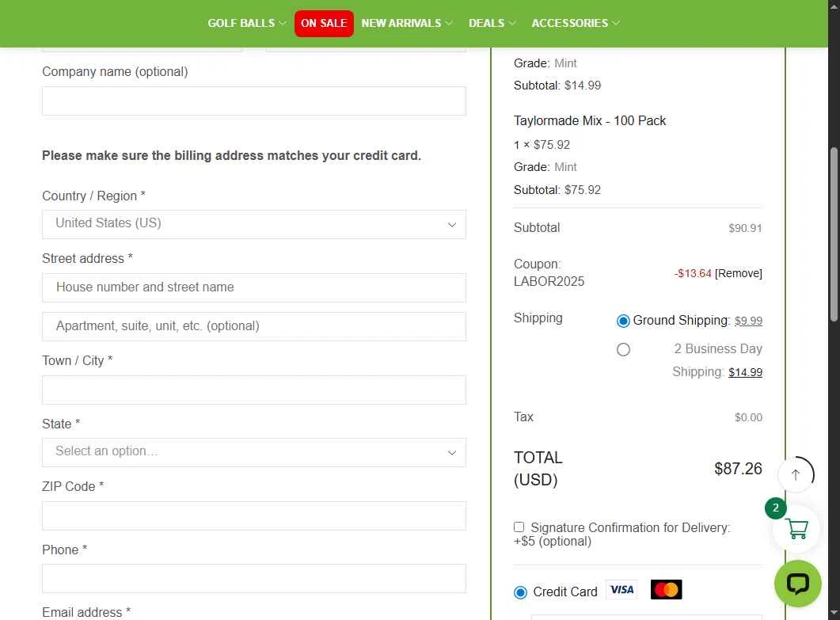Click the $90.91 subtotal value

745,228
